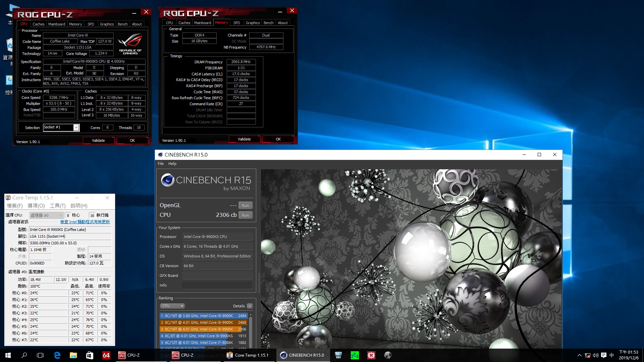Open Action Center notifications icon
This screenshot has height=362, width=644.
pyautogui.click(x=604, y=355)
